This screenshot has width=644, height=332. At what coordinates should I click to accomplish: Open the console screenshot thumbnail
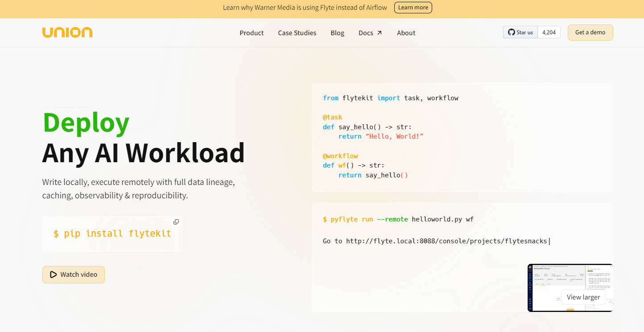point(549,285)
